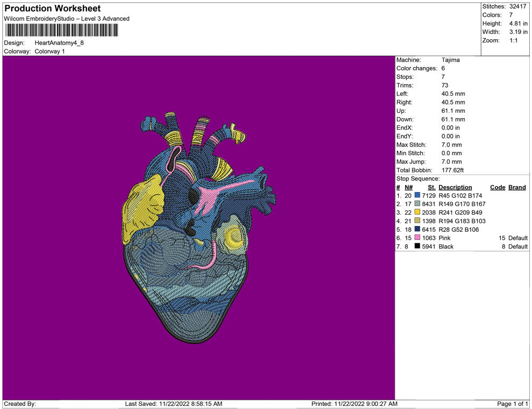
Task: Pick the pink swatch for stop 6
Action: pos(418,238)
